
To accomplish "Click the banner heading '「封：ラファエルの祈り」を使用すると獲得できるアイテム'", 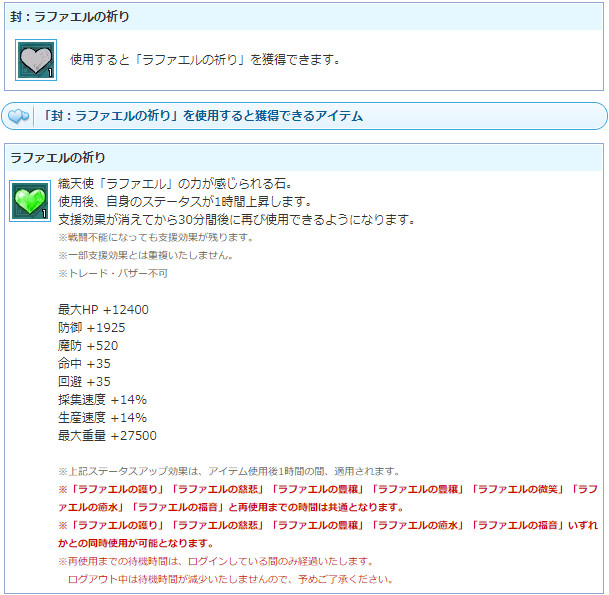I will point(202,116).
